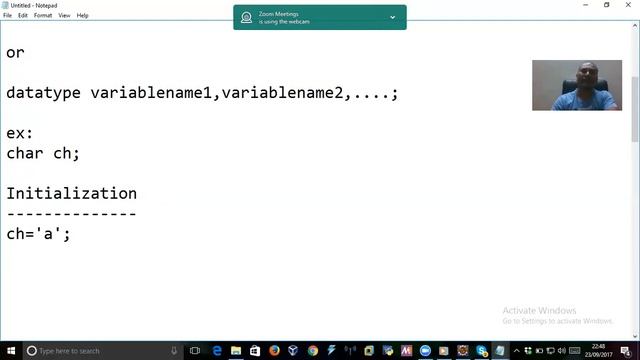The width and height of the screenshot is (640, 360).
Task: Open the Action Center notifications icon
Action: tap(626, 351)
